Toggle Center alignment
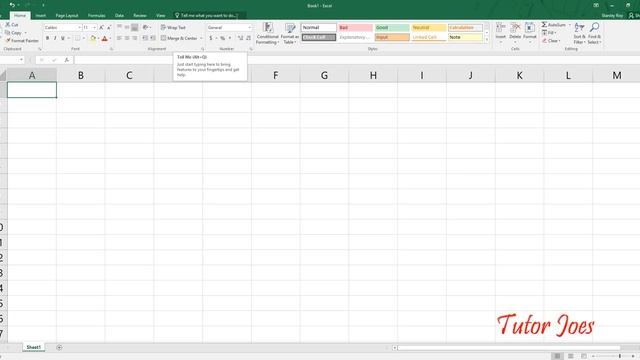Image resolution: width=640 pixels, height=360 pixels. 127,38
